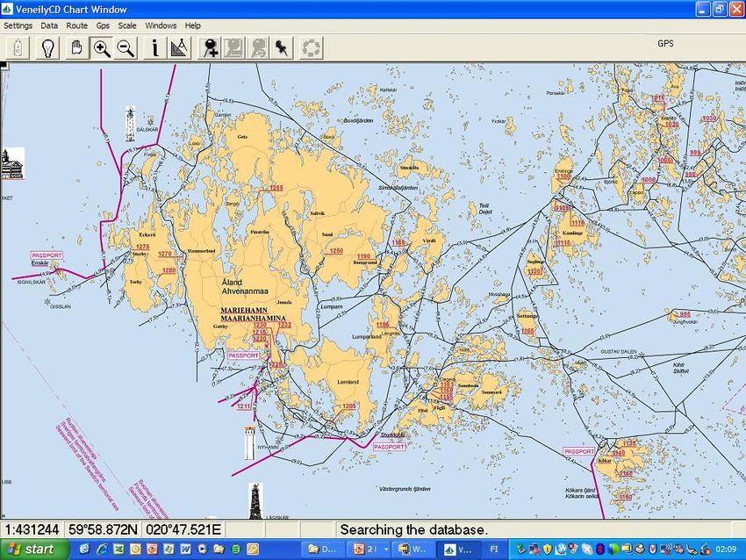The height and width of the screenshot is (560, 746).
Task: Open harbour number 1211 south of Mariehamn
Action: (244, 406)
